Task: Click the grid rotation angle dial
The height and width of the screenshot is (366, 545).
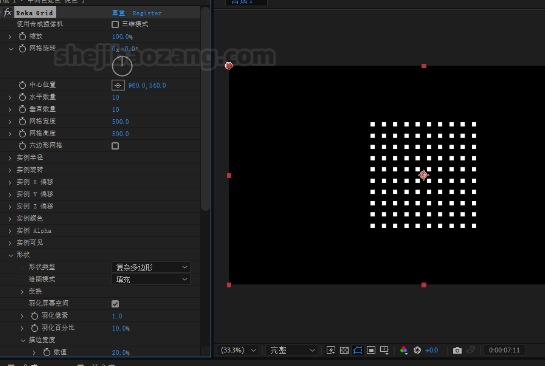Action: [122, 66]
